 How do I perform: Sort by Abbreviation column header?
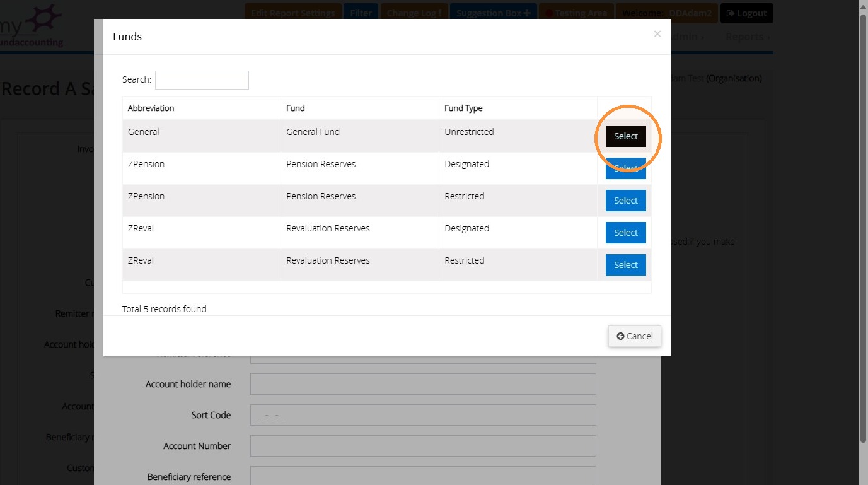coord(201,108)
